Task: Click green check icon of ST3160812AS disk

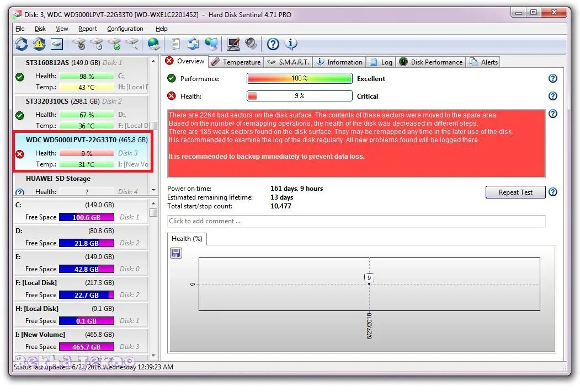Action: point(20,77)
